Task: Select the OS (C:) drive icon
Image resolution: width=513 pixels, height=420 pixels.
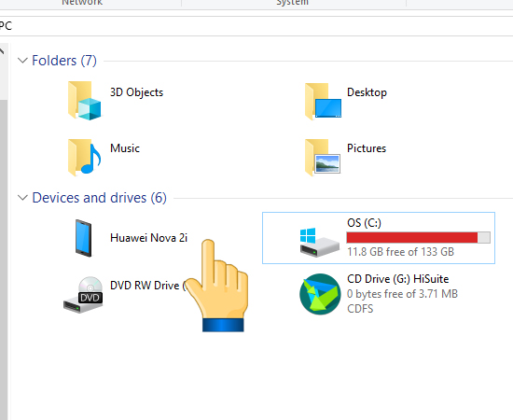Action: [320, 243]
